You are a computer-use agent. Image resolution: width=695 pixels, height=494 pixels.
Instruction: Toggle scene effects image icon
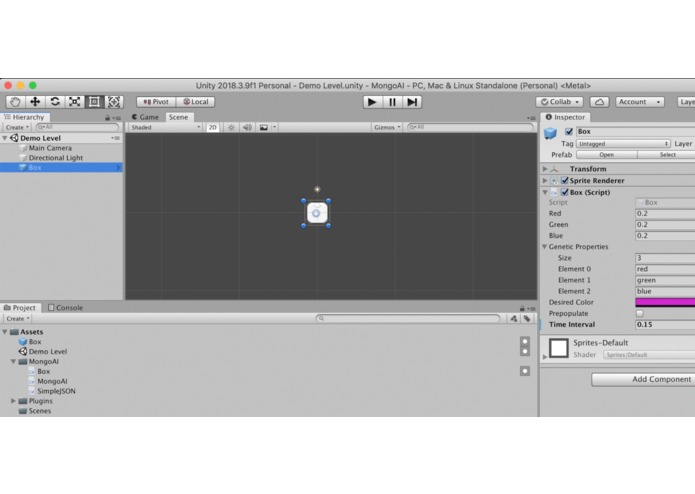tap(264, 127)
